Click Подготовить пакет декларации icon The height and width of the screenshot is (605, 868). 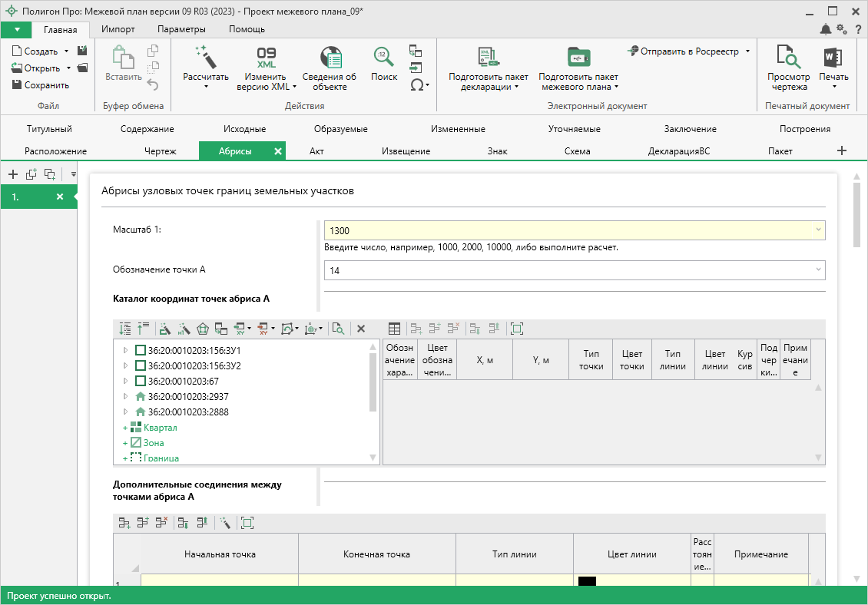489,57
